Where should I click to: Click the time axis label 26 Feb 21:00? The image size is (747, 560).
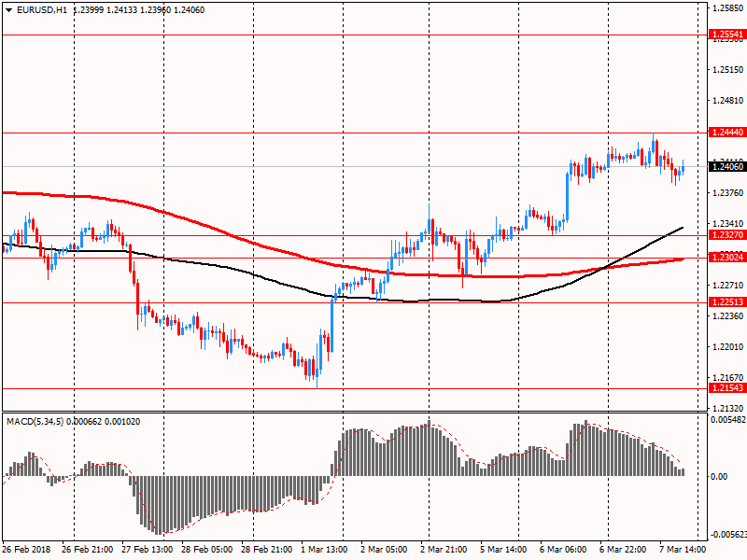[x=87, y=550]
